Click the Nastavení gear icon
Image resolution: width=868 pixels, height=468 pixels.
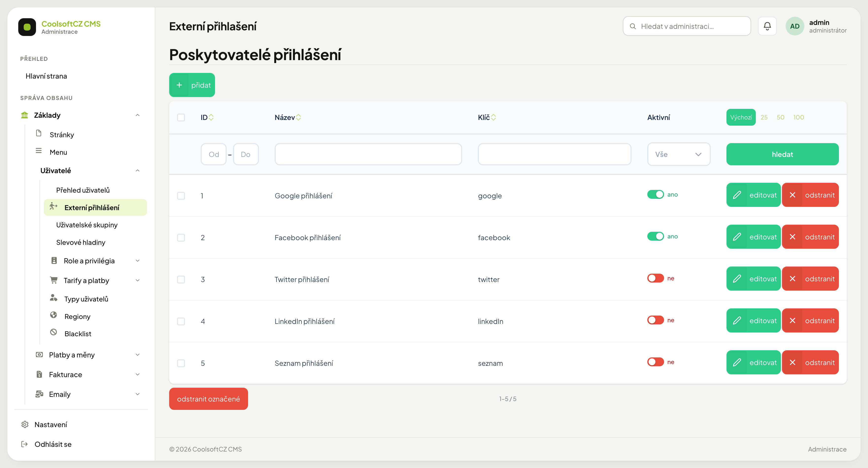[25, 425]
